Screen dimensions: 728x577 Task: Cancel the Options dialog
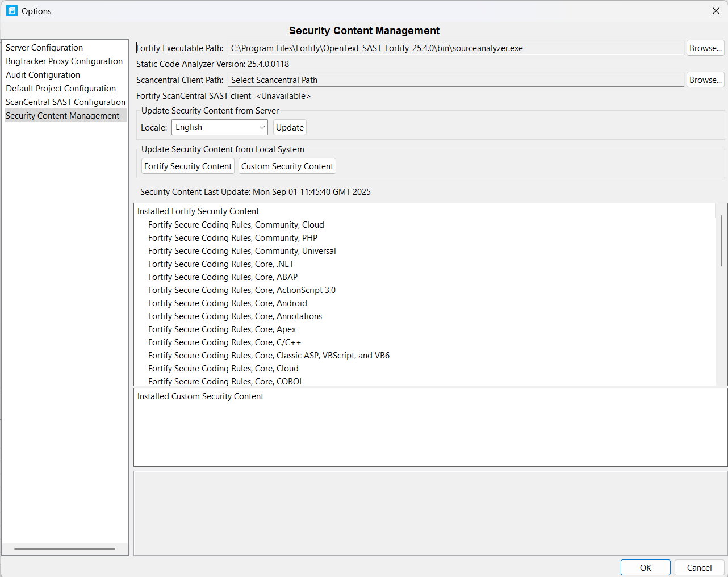pos(698,567)
